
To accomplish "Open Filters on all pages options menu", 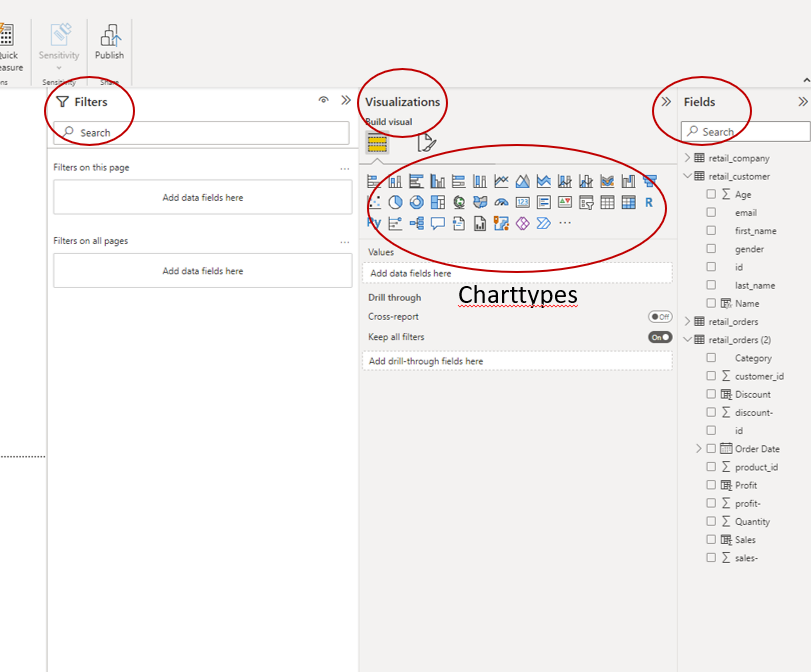I will (x=344, y=242).
